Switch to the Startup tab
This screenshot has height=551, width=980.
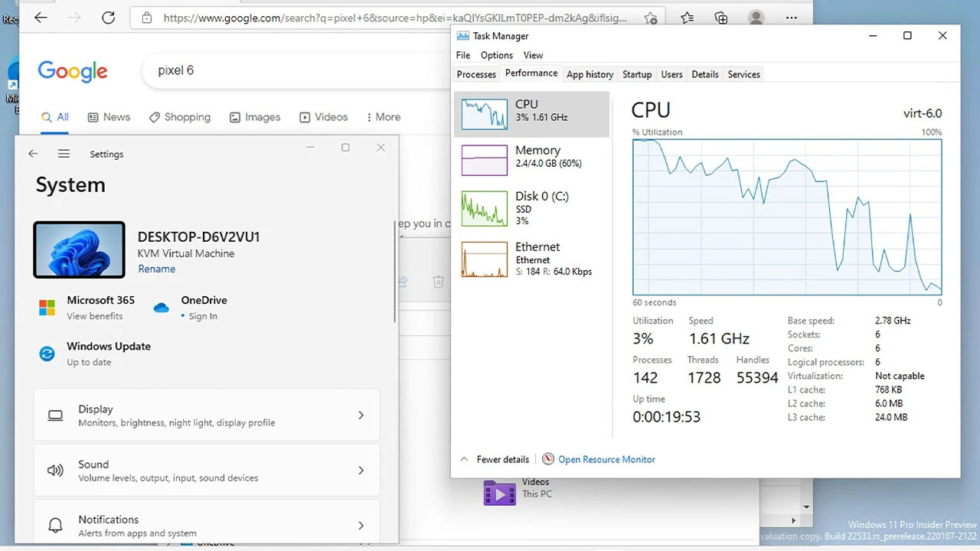tap(636, 74)
